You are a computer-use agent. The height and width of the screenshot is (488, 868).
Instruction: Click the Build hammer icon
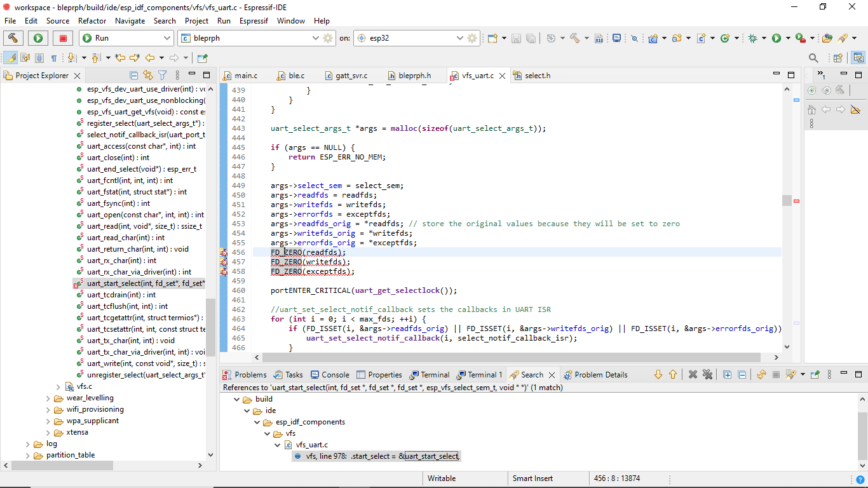point(13,38)
